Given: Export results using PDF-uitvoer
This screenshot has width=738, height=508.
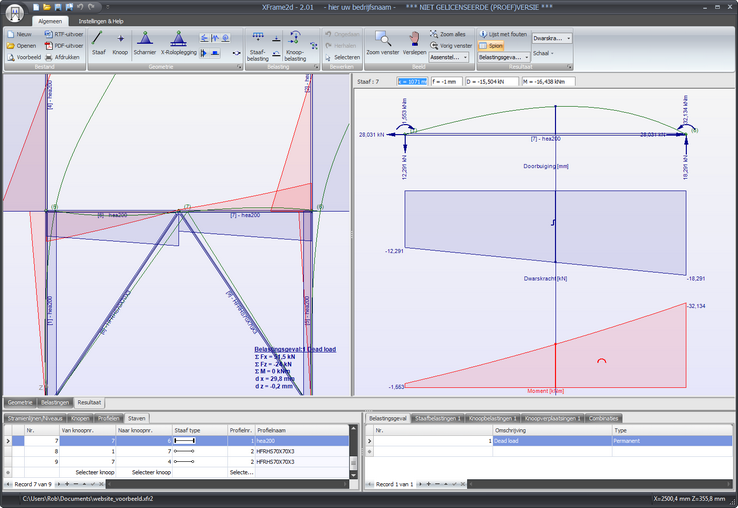Looking at the screenshot, I should tap(64, 46).
